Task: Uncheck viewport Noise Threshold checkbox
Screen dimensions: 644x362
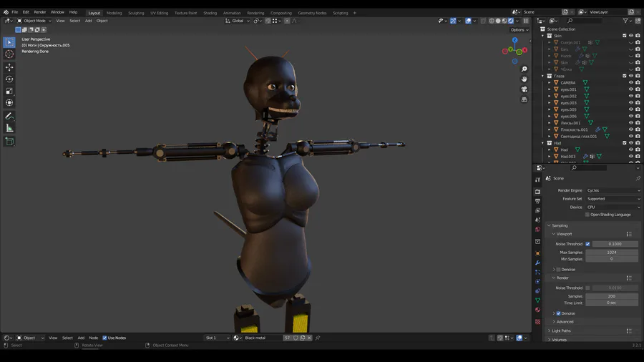Action: [x=587, y=244]
